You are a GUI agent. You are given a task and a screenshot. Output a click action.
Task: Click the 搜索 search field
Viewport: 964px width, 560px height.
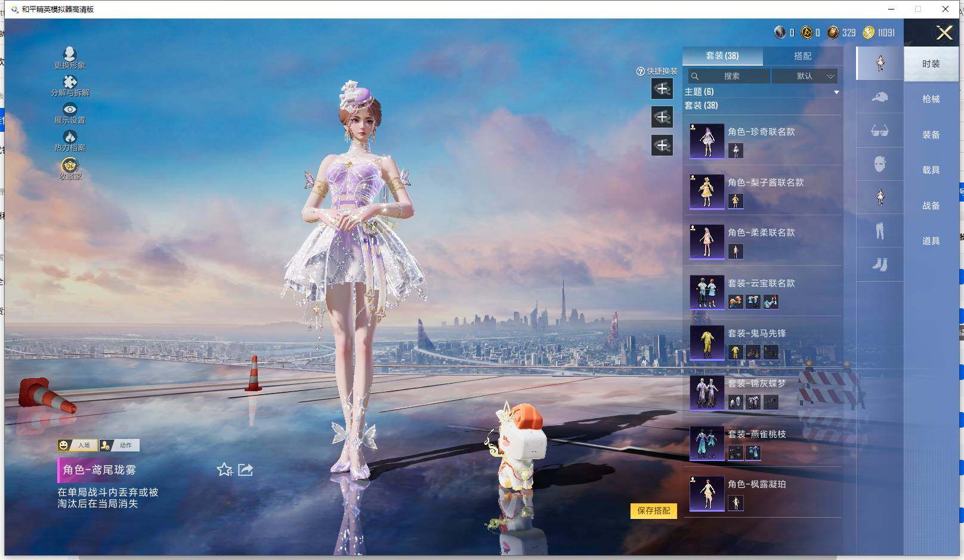coord(728,76)
